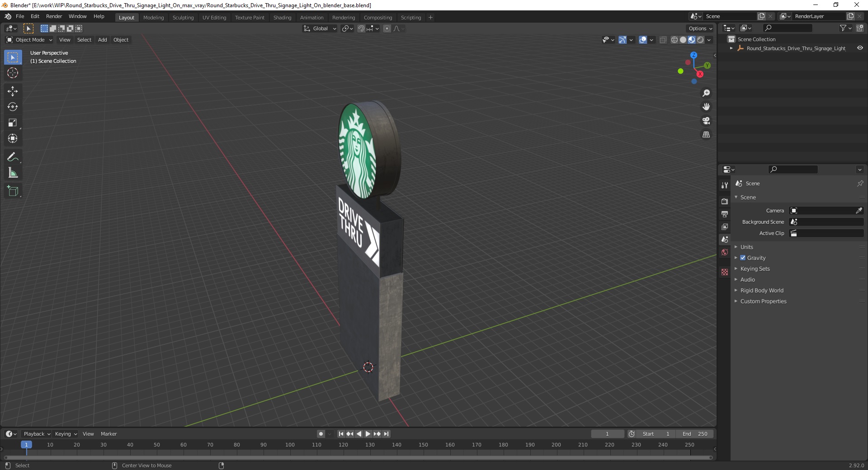Screen dimensions: 868x470
Task: Open the World properties tab
Action: 725,252
